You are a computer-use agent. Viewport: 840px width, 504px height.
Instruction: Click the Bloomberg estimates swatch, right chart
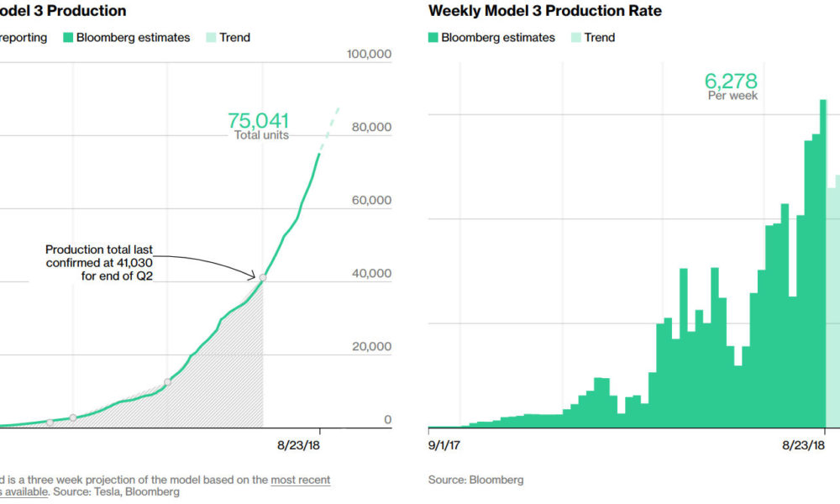pyautogui.click(x=433, y=38)
